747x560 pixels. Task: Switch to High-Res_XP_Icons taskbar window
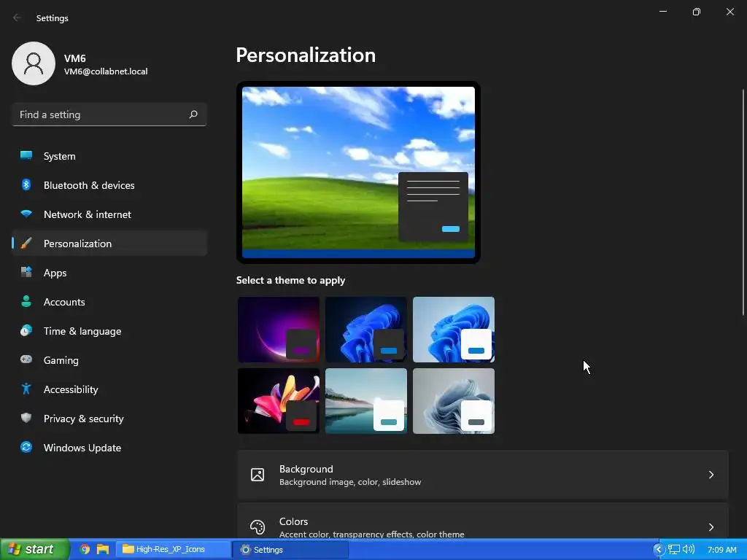tap(174, 549)
